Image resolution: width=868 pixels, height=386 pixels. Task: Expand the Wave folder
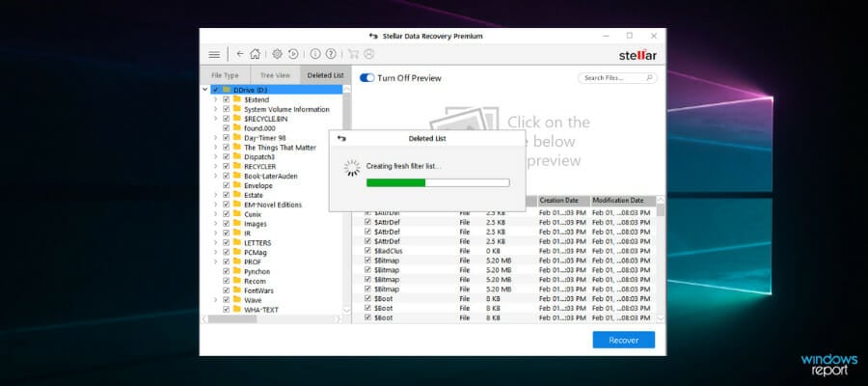tap(215, 299)
